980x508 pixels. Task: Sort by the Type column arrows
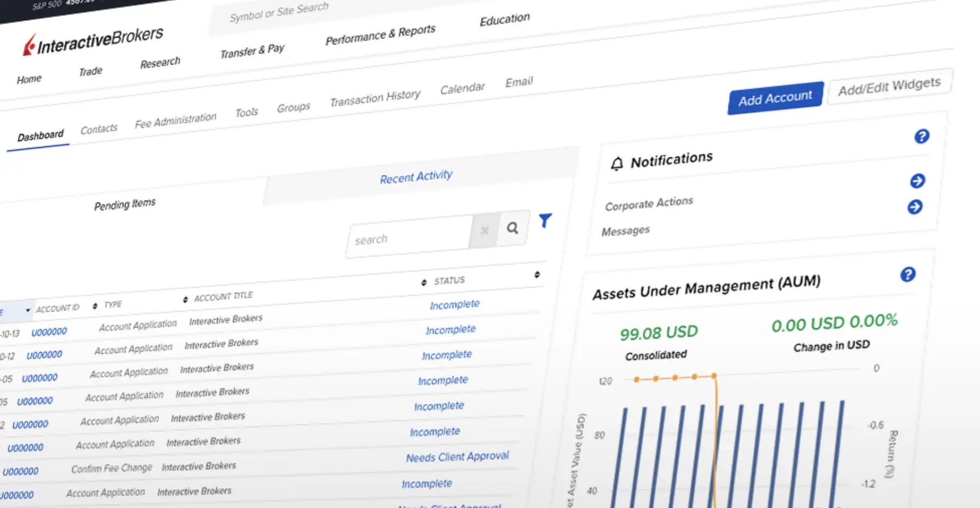[x=95, y=306]
